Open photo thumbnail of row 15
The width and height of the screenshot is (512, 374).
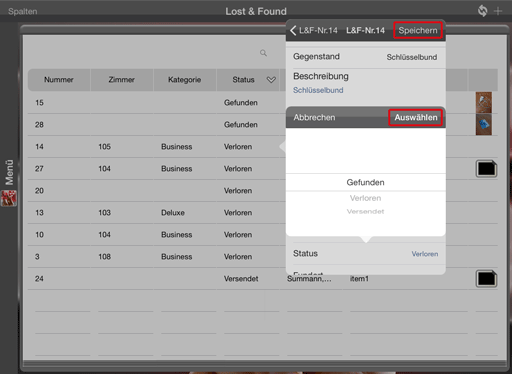pyautogui.click(x=484, y=102)
